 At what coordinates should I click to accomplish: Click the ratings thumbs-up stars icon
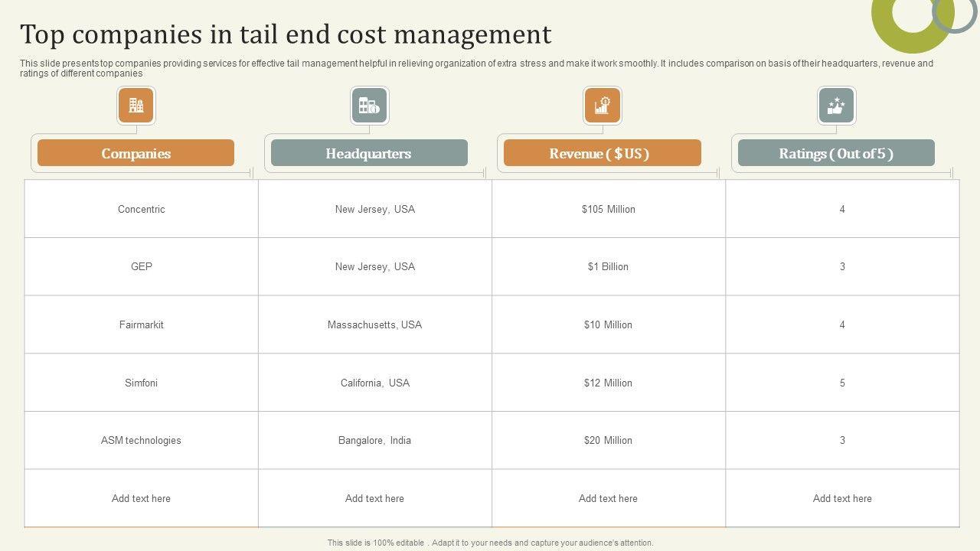(836, 106)
